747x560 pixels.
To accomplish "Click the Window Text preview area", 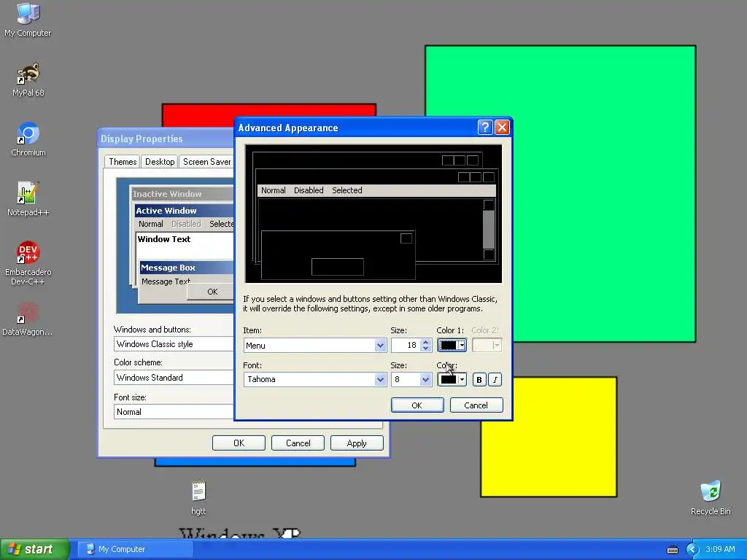I will click(185, 245).
